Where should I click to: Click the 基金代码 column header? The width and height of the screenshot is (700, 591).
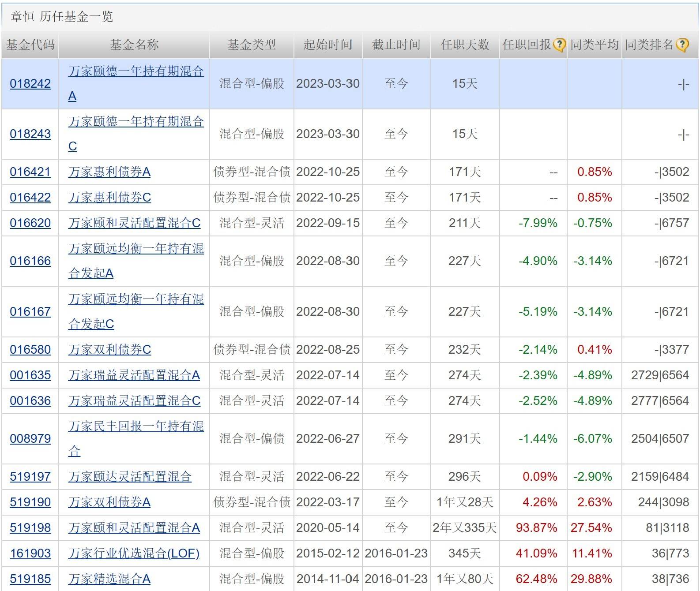30,45
